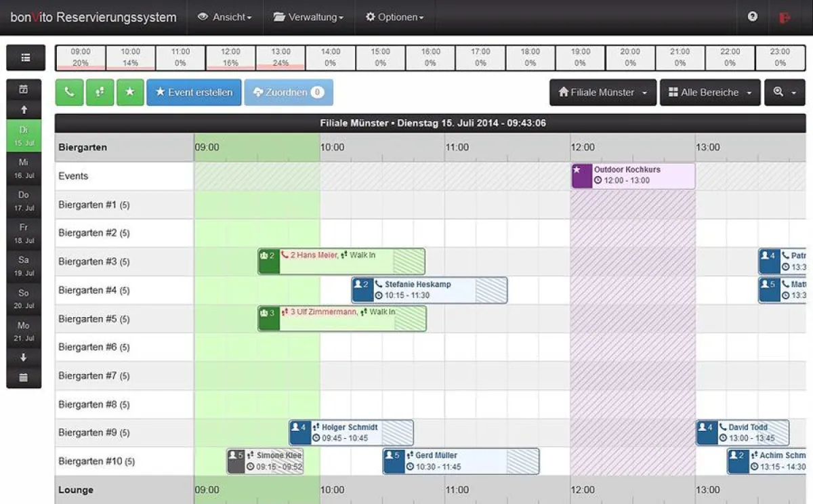Click the green walk-in footsteps button

(x=100, y=93)
